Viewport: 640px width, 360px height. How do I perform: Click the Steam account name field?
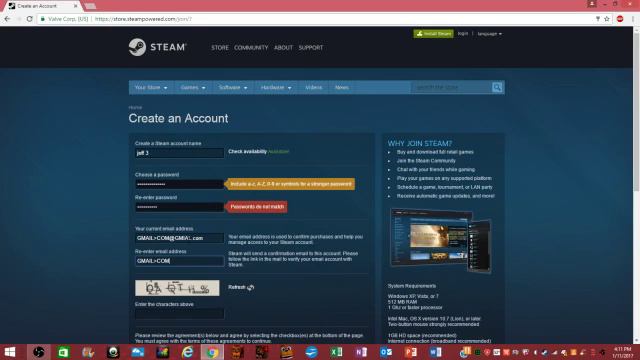click(179, 153)
